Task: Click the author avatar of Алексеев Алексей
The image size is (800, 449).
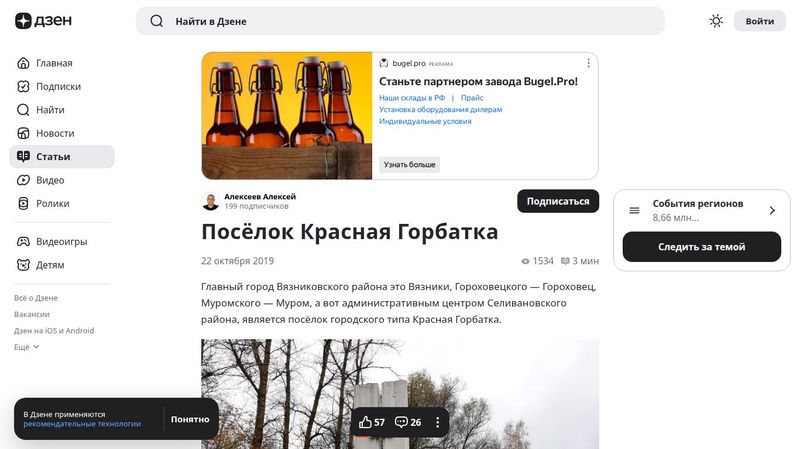Action: 210,201
